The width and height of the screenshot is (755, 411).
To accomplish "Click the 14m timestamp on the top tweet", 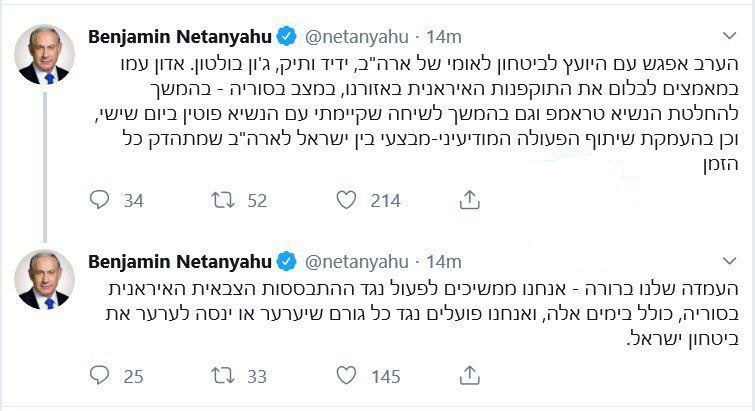I will click(x=443, y=37).
